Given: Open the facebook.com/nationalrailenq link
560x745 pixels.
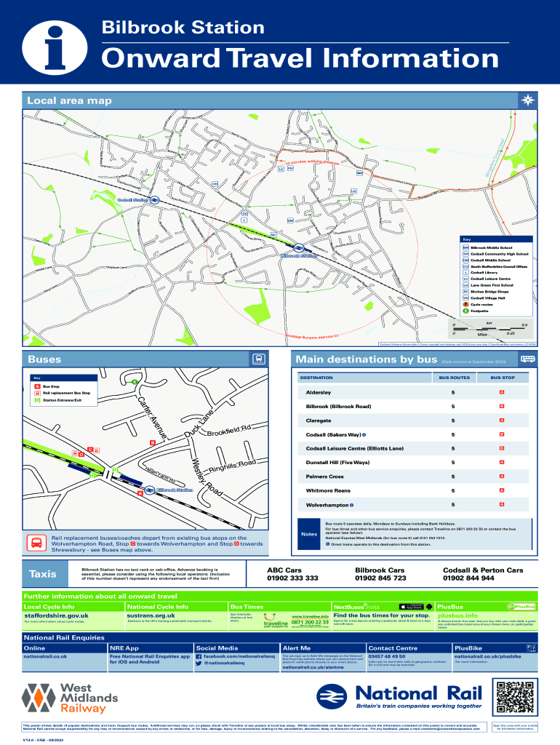Looking at the screenshot, I should [x=239, y=657].
